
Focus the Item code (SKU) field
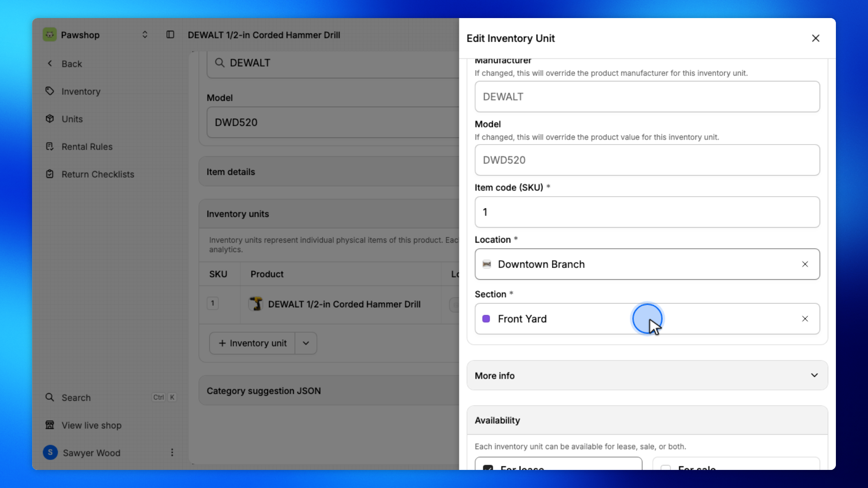click(x=647, y=212)
